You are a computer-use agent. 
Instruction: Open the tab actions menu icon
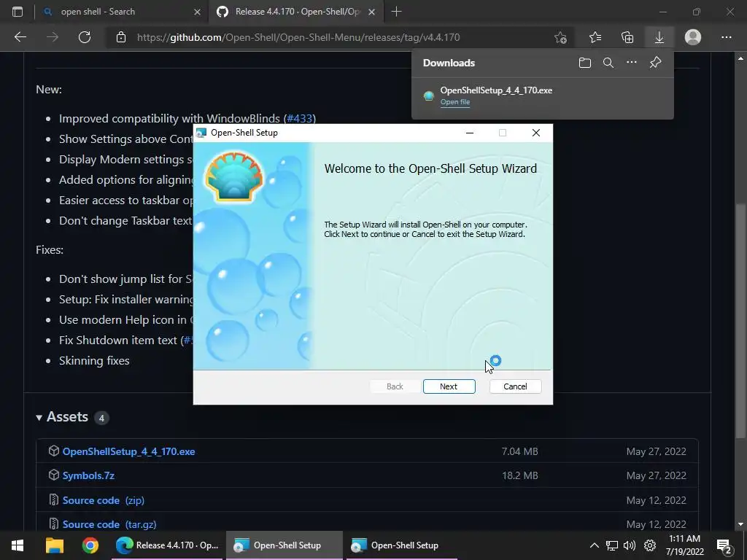[18, 12]
